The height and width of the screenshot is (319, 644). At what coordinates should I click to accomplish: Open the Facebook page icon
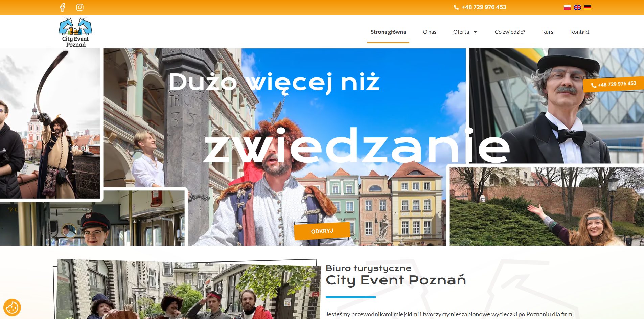(63, 7)
